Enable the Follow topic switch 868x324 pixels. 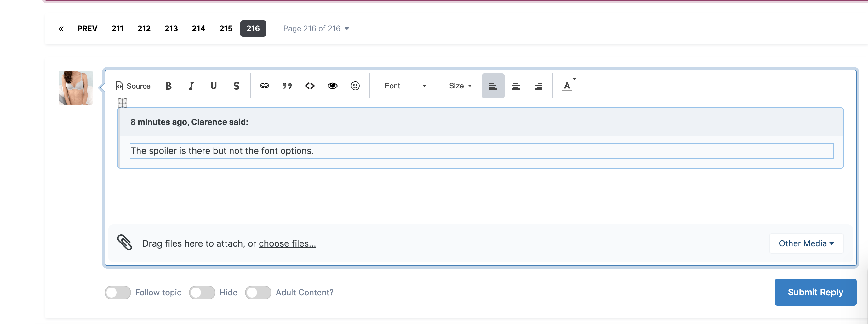click(117, 292)
